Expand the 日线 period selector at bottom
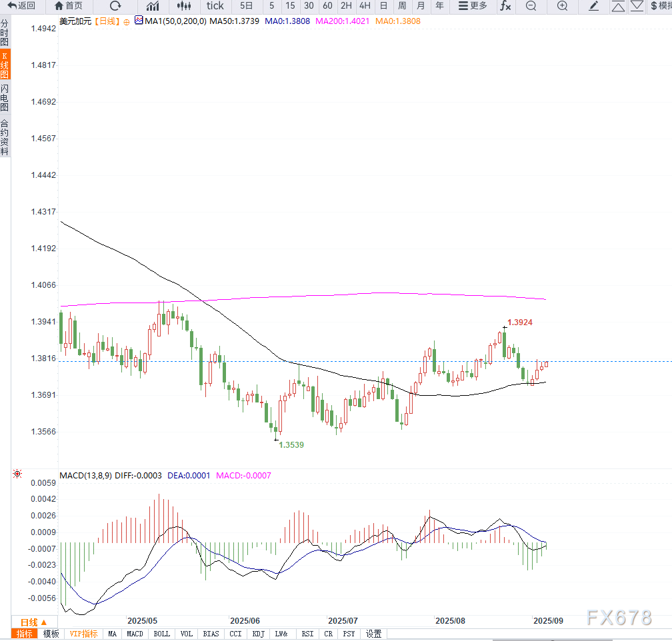The height and width of the screenshot is (641, 672). [x=33, y=622]
